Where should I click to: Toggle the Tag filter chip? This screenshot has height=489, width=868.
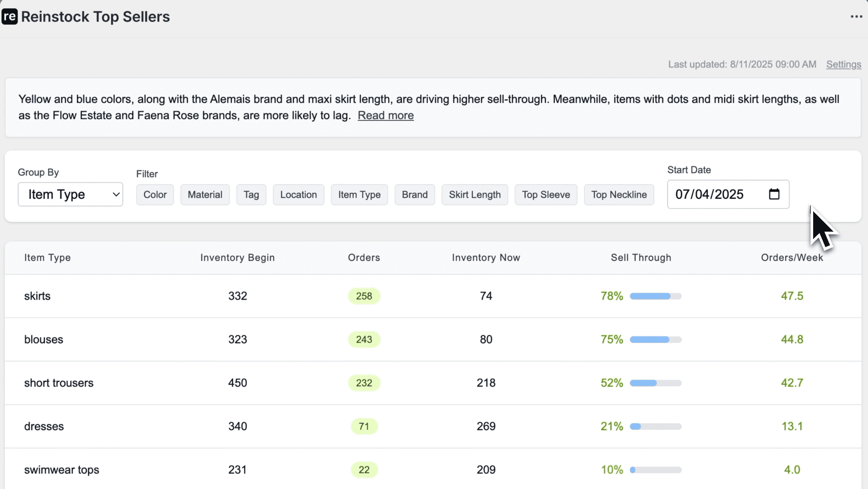(x=251, y=195)
